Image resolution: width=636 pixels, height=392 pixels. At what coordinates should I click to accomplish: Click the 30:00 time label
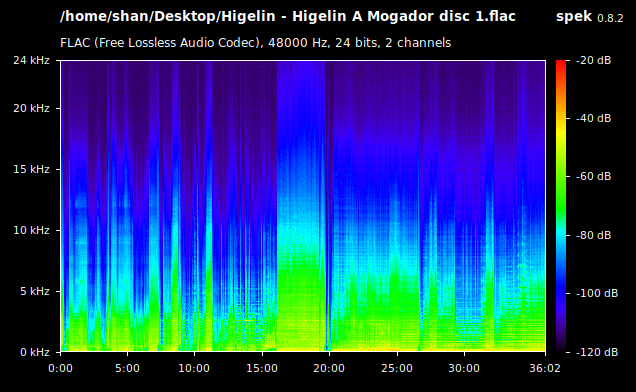464,368
